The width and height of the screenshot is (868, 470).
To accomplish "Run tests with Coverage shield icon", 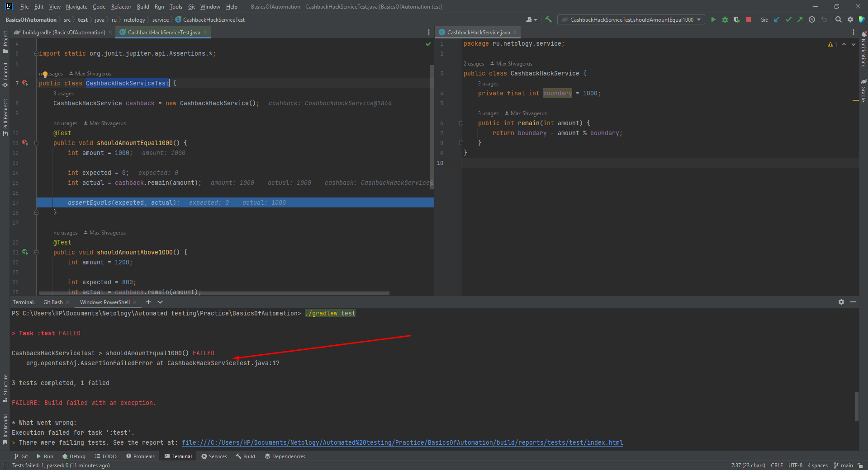I will (x=737, y=19).
